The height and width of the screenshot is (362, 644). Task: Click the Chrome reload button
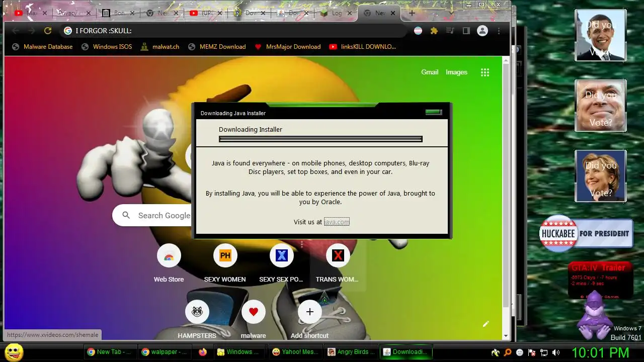pyautogui.click(x=48, y=31)
